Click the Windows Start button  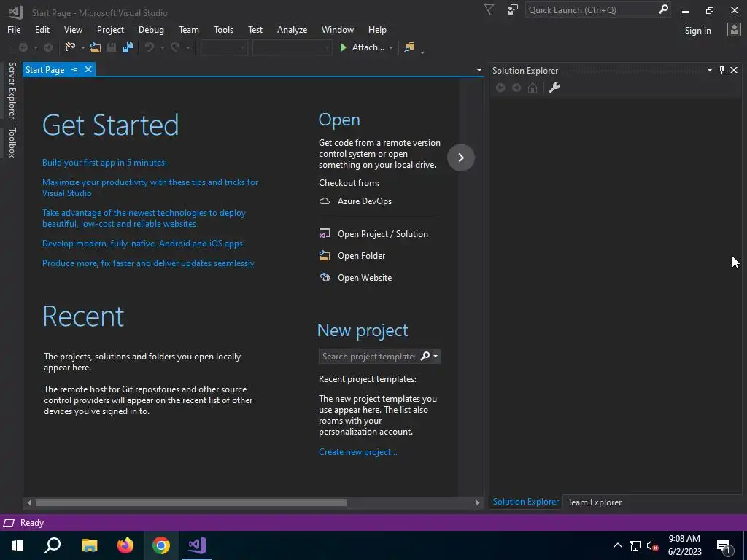point(18,545)
